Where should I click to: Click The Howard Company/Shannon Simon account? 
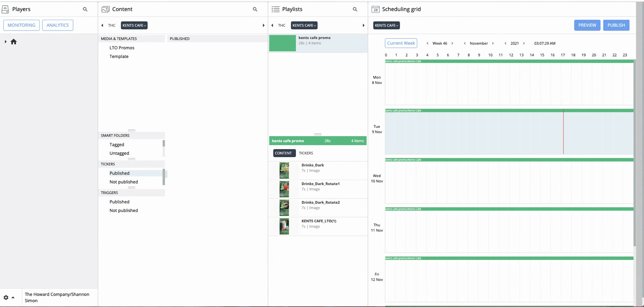(x=57, y=297)
